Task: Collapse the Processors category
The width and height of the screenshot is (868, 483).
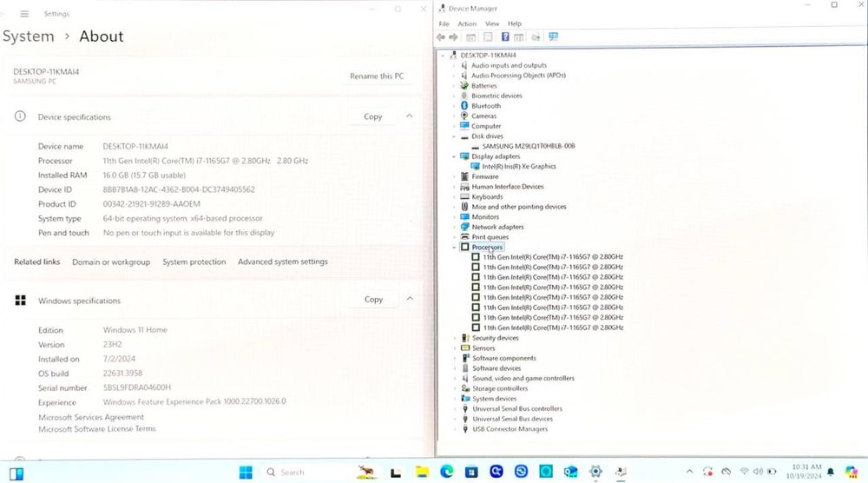Action: (x=455, y=247)
